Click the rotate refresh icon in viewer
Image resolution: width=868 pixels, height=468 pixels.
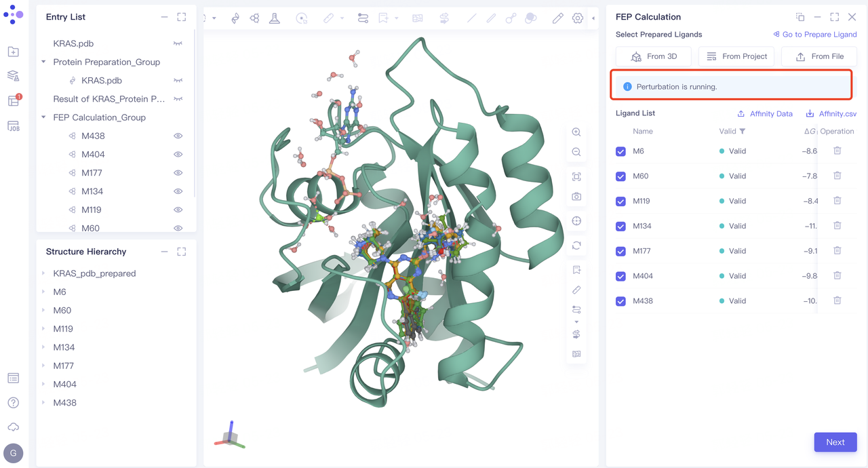(x=576, y=246)
